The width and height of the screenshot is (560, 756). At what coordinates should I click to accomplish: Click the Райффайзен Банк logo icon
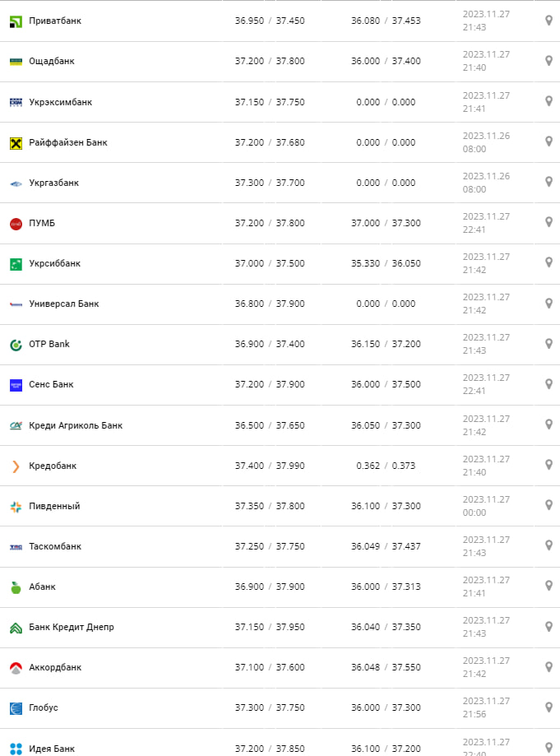(x=16, y=143)
